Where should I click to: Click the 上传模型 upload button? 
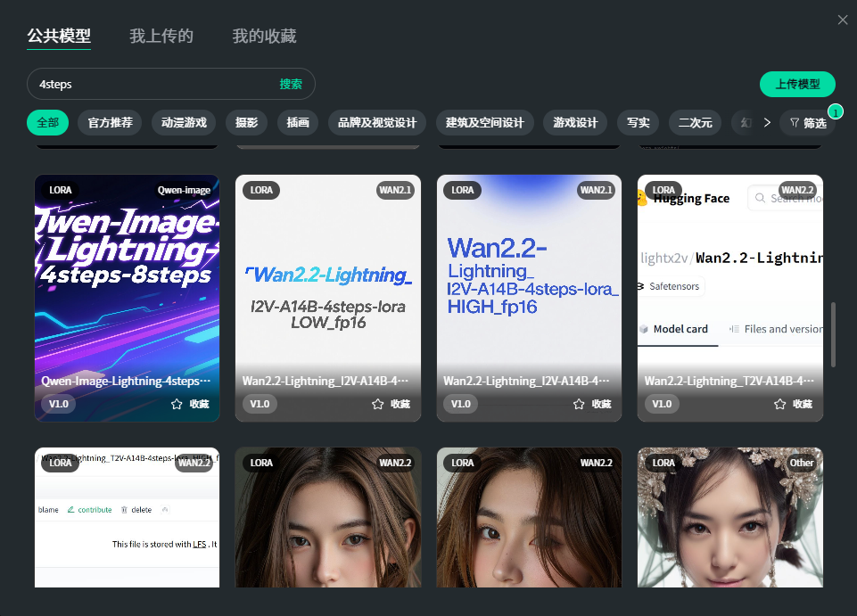pos(797,84)
